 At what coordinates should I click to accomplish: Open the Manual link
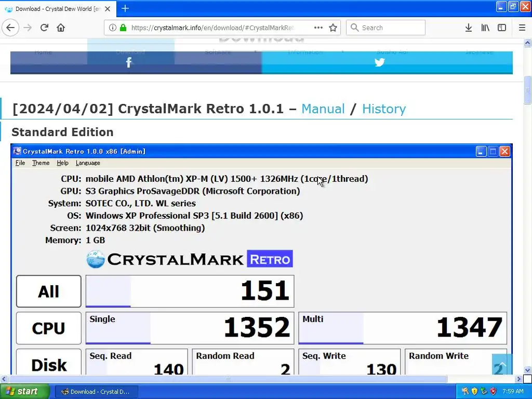tap(323, 109)
